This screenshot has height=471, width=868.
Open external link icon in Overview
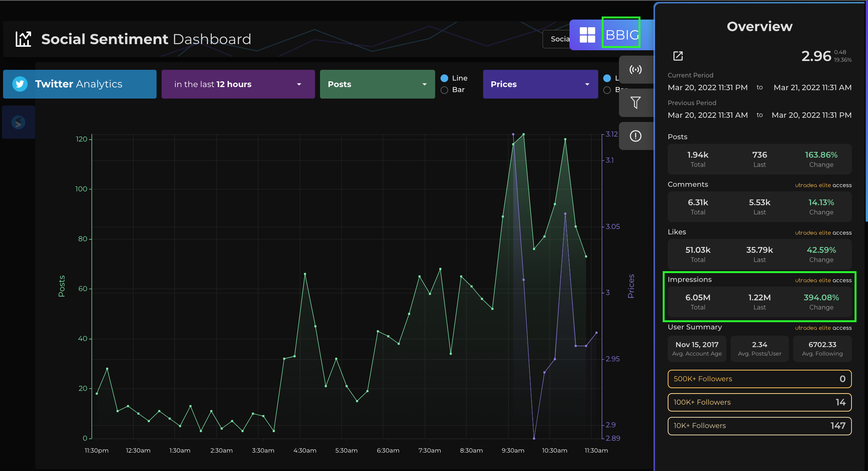[678, 56]
